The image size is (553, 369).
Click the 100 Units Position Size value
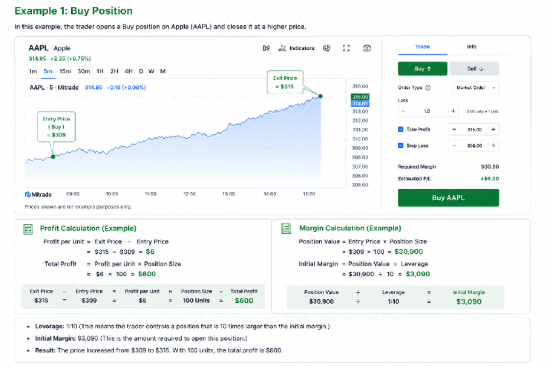coord(196,301)
